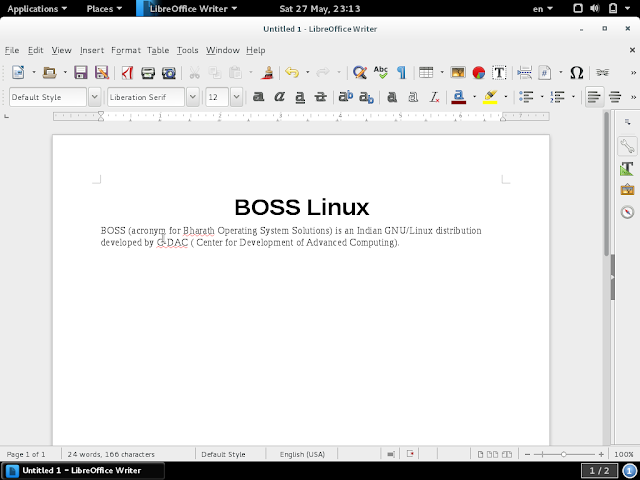Insert an image
Viewport: 640px width, 480px height.
[458, 73]
